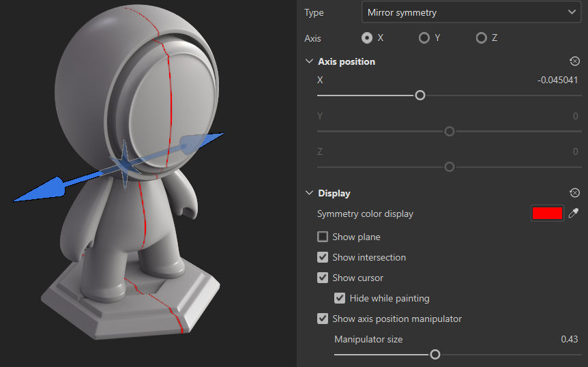
Task: Click the Manipulator size value 0.43
Action: tap(570, 339)
